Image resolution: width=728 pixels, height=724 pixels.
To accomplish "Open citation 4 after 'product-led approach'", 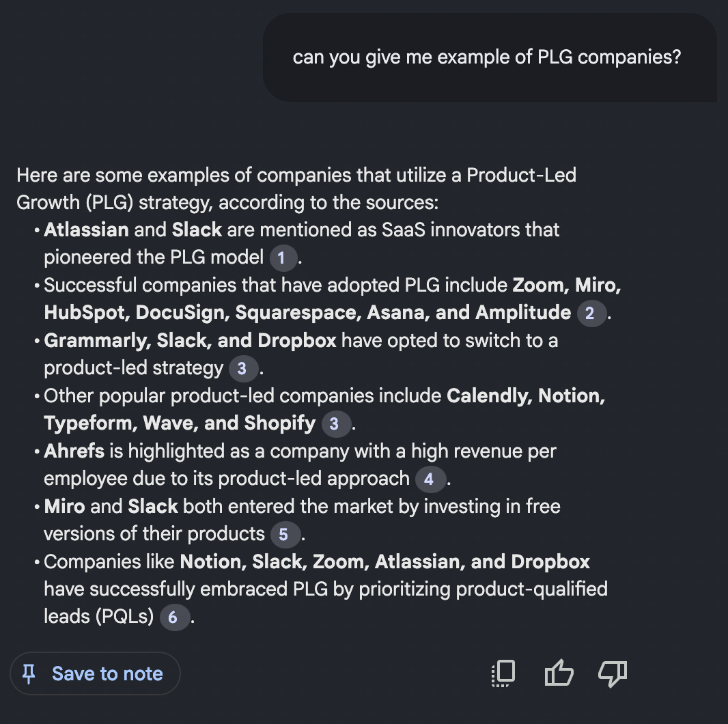I will point(428,479).
